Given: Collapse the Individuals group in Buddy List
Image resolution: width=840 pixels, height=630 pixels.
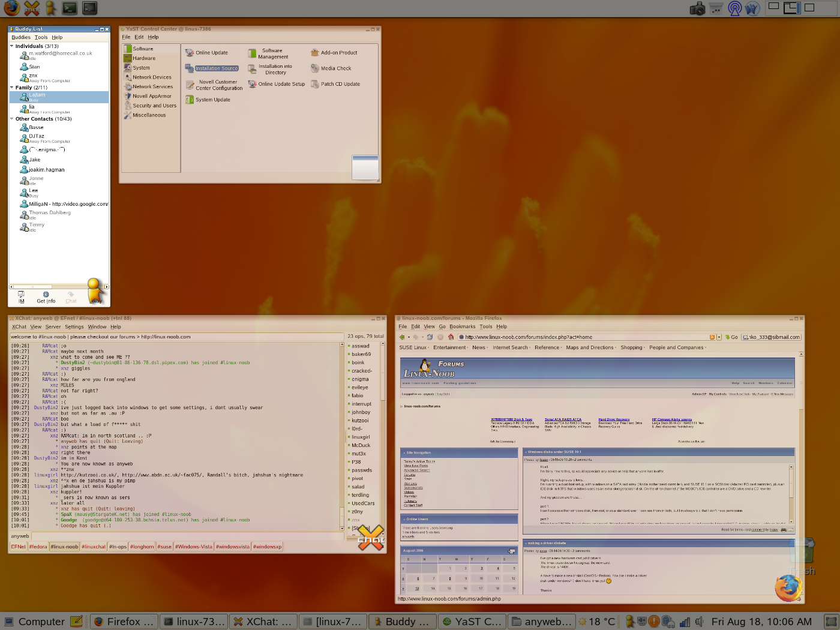Looking at the screenshot, I should 11,46.
